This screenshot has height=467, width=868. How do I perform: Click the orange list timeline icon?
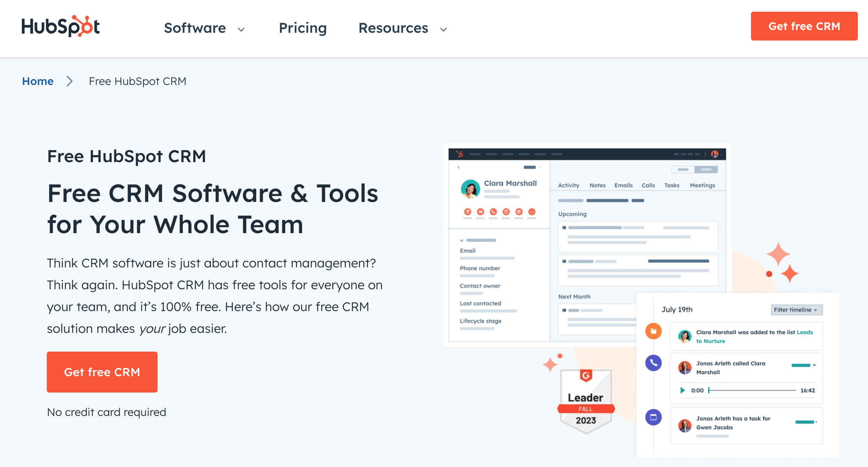(653, 331)
